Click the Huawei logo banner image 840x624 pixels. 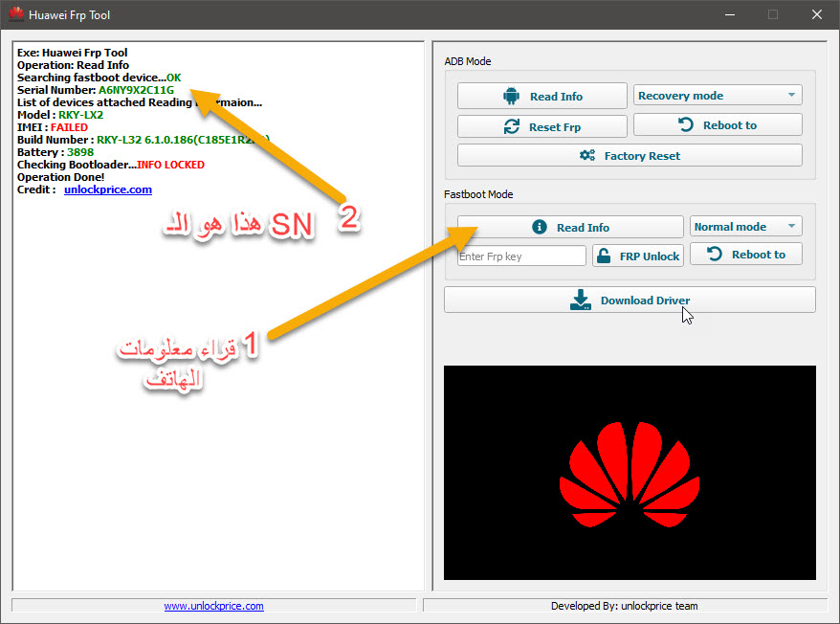[x=630, y=472]
